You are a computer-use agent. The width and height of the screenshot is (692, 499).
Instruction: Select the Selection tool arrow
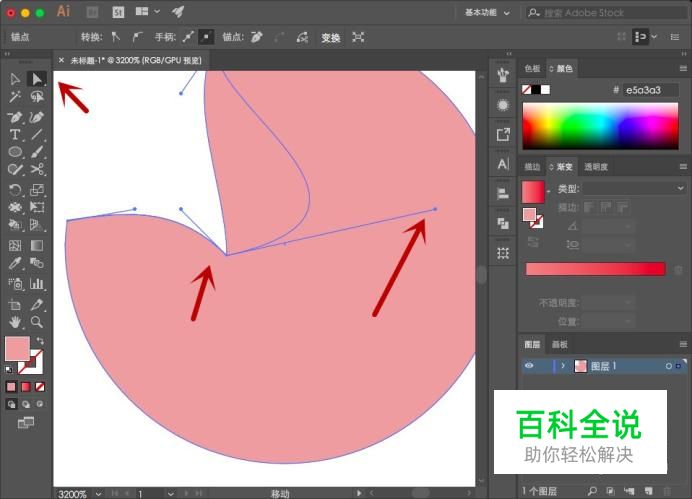click(x=15, y=79)
